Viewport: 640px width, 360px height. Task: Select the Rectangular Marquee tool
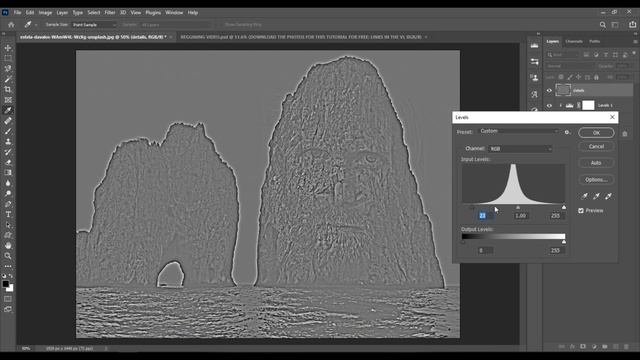coord(8,58)
